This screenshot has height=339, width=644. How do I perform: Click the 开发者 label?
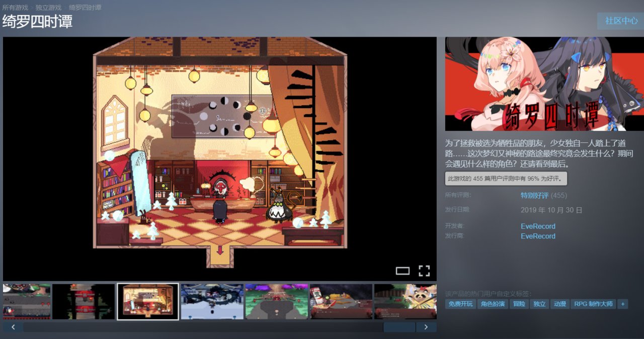click(x=454, y=226)
